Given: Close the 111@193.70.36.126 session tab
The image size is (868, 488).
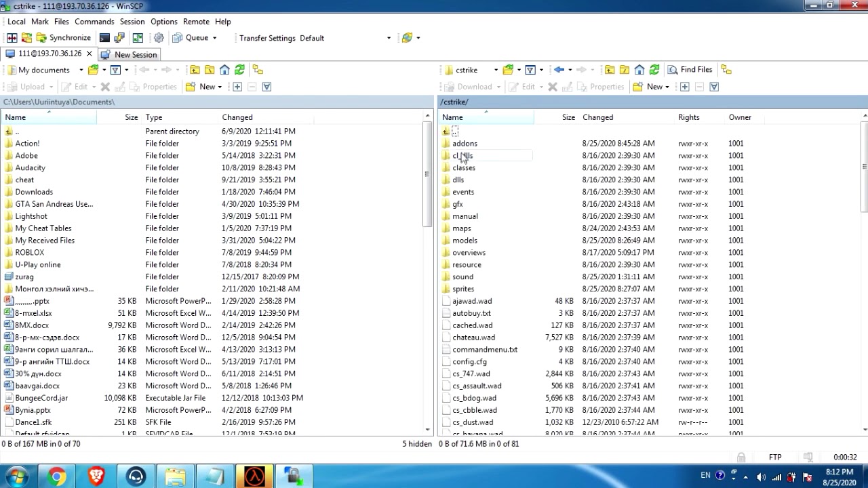Looking at the screenshot, I should pyautogui.click(x=89, y=54).
